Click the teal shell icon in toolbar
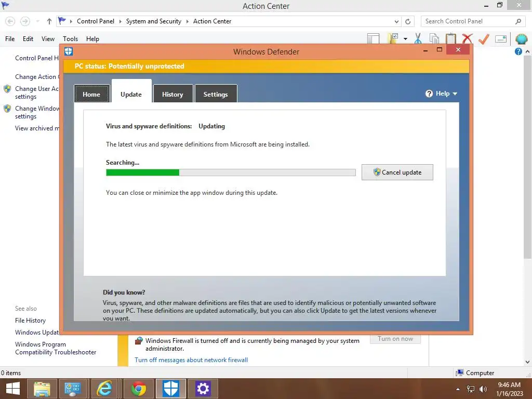Image resolution: width=532 pixels, height=399 pixels. [521, 38]
